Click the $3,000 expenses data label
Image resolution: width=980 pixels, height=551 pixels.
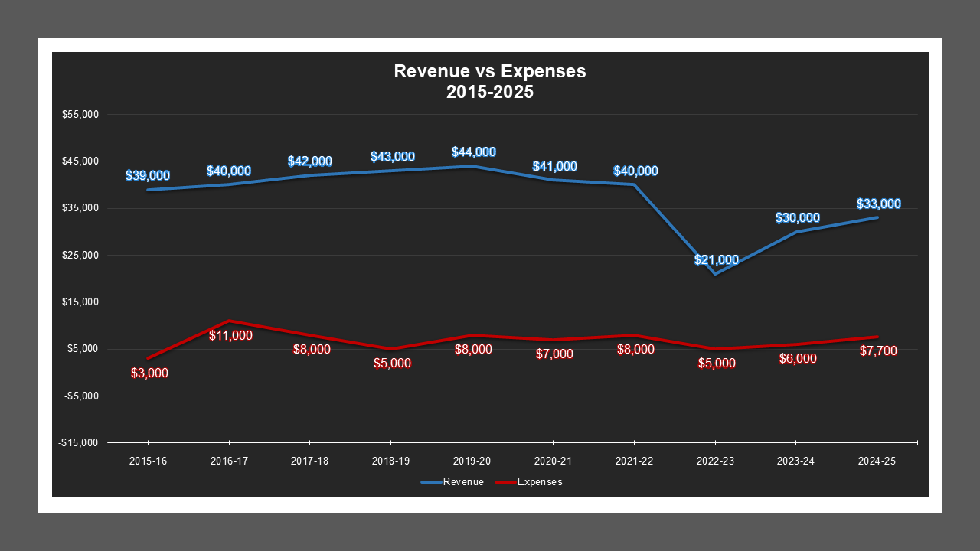pyautogui.click(x=149, y=373)
